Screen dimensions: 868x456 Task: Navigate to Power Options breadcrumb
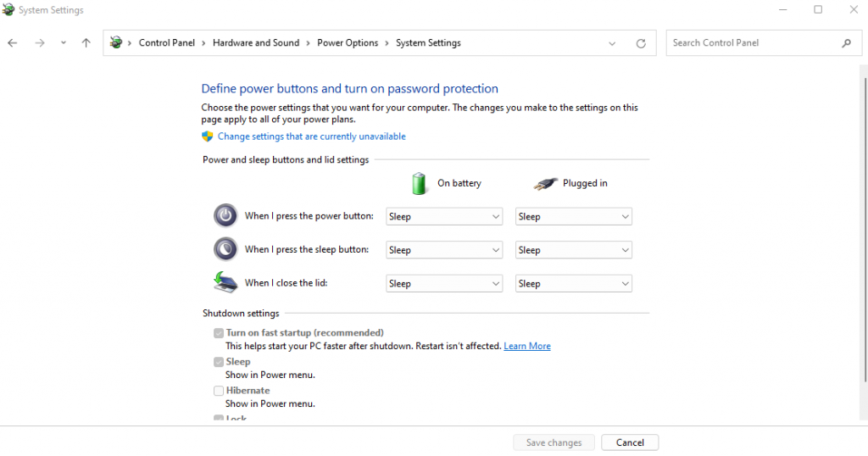[x=348, y=43]
